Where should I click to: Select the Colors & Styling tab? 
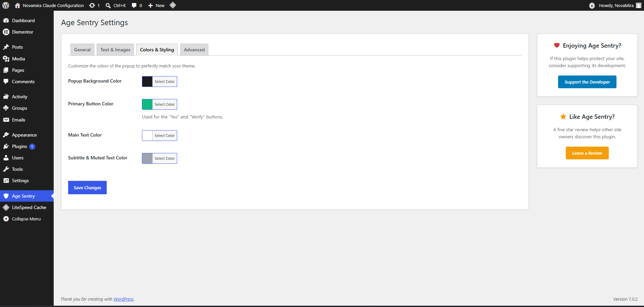[x=157, y=50]
